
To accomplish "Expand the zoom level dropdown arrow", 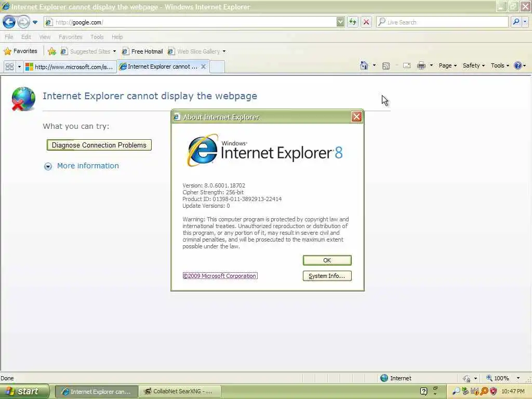I will click(518, 378).
